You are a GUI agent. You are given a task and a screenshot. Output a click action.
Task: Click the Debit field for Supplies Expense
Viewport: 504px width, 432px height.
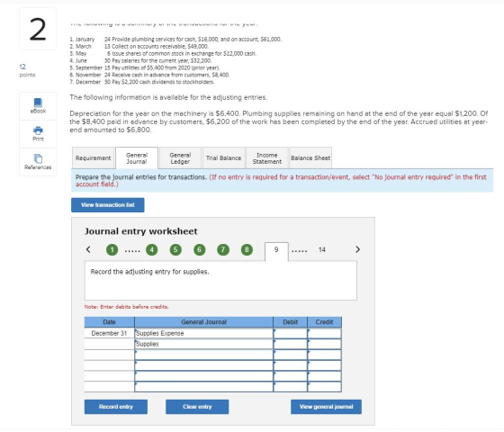(290, 333)
